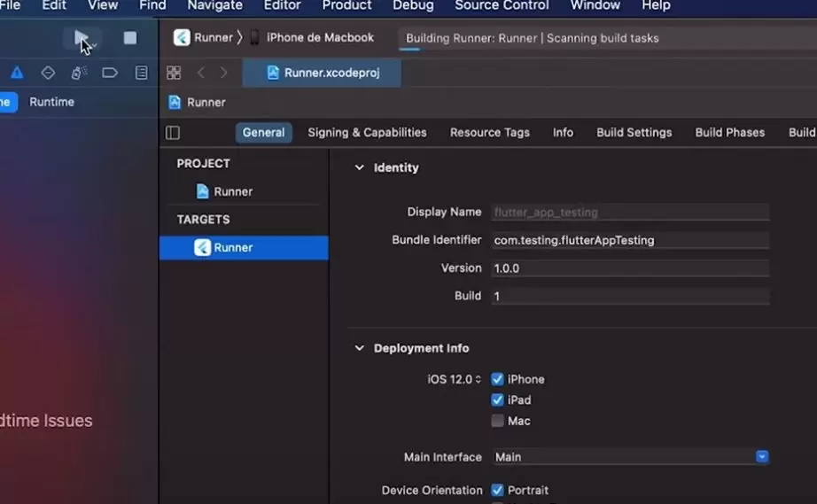Uncheck the iPhone checkbox
Screen dimensions: 817x504
[498, 379]
